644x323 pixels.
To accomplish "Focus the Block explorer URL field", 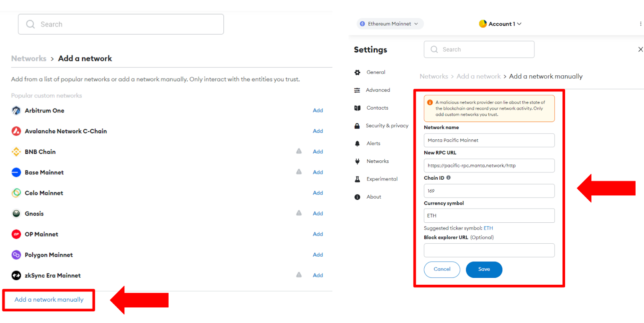I will coord(489,250).
